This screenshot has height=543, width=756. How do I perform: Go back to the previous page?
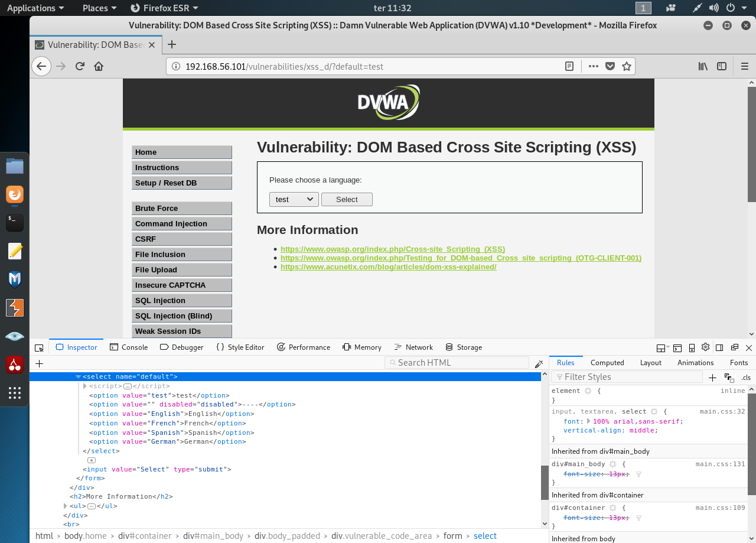(41, 66)
